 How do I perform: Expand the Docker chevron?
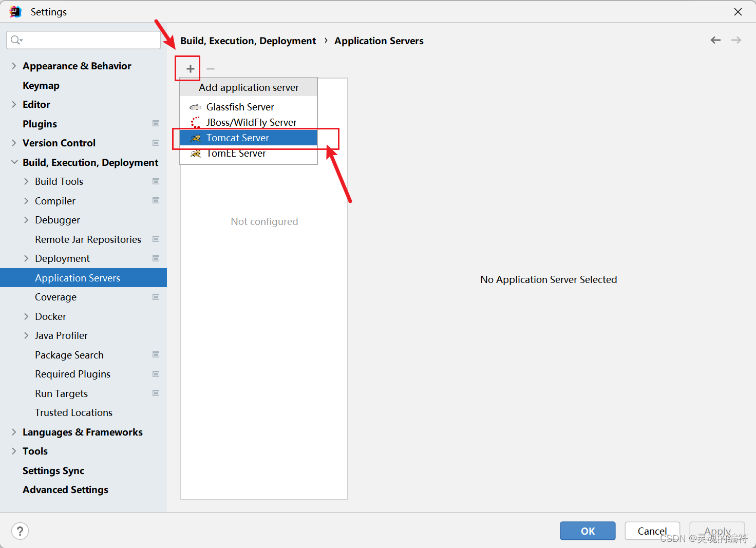26,316
